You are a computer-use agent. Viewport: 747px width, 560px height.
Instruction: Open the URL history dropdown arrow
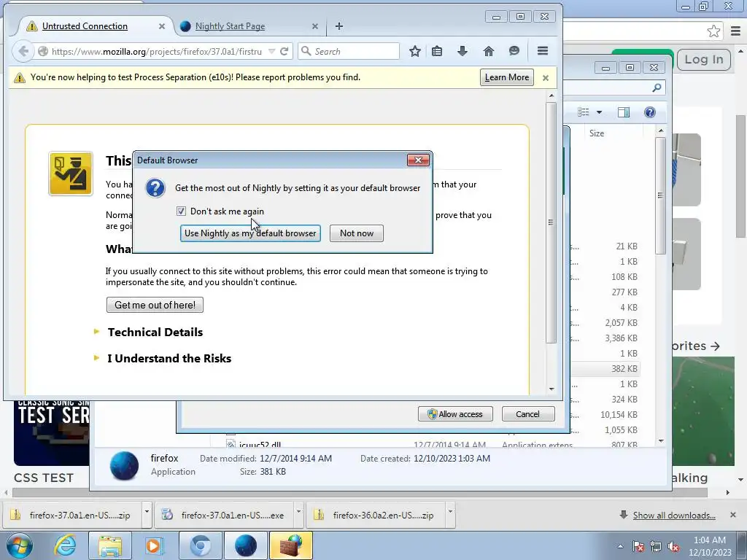point(271,51)
